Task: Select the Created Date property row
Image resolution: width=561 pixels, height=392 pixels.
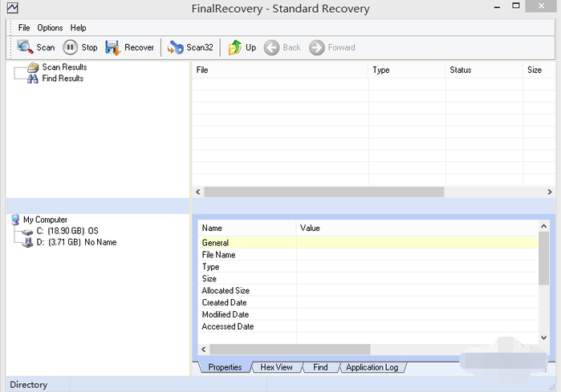Action: (x=368, y=303)
